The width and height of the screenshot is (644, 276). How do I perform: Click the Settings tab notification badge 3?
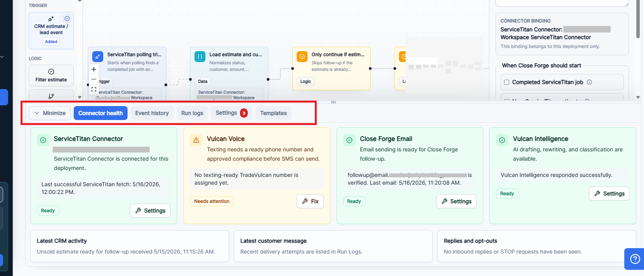(244, 113)
